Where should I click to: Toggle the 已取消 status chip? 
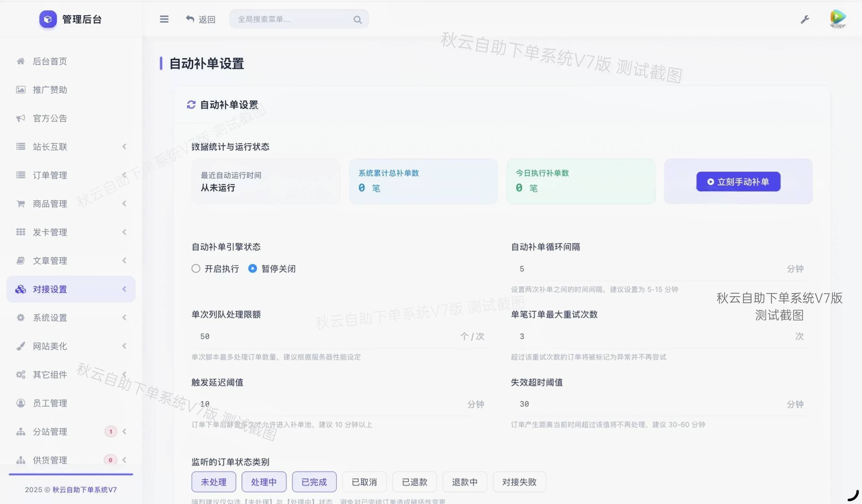(x=365, y=482)
